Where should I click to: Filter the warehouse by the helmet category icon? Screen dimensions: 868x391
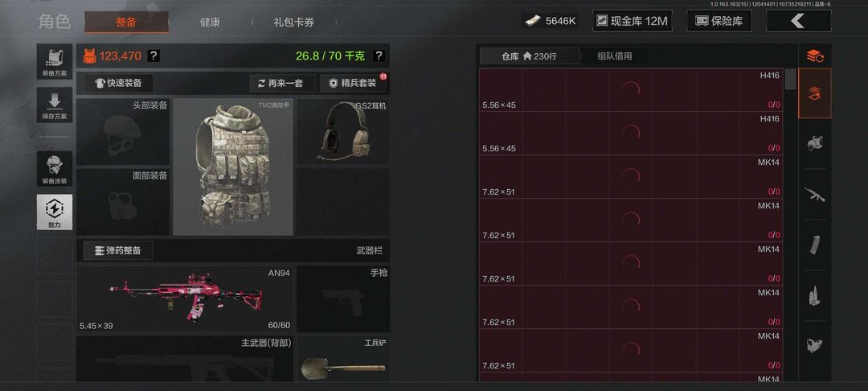pos(814,143)
